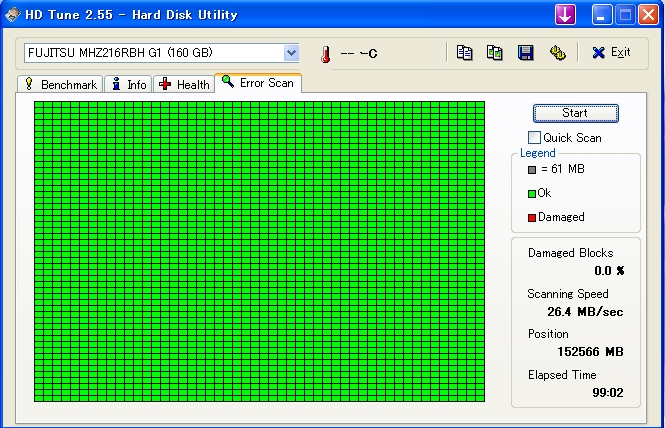Viewport: 665px width, 428px height.
Task: Copy screenshot to clipboard icon
Action: pyautogui.click(x=495, y=53)
